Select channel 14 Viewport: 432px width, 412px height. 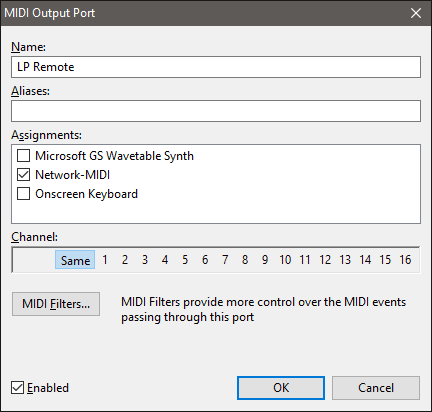(365, 260)
